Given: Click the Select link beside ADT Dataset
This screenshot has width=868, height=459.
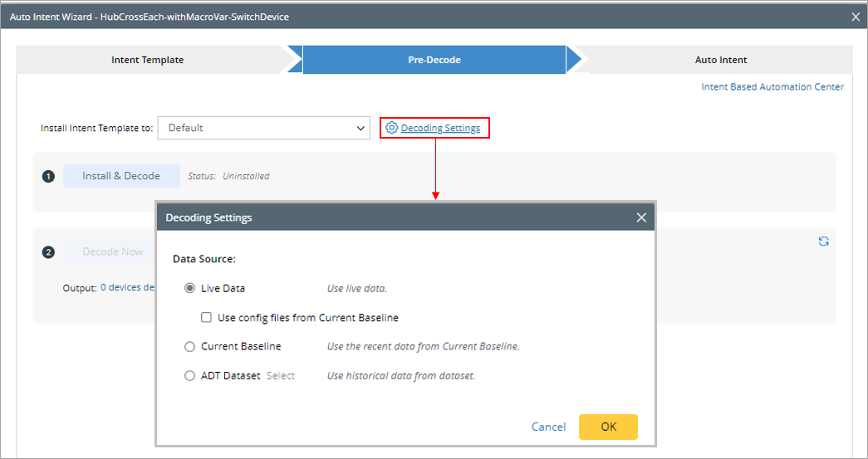Looking at the screenshot, I should click(281, 376).
